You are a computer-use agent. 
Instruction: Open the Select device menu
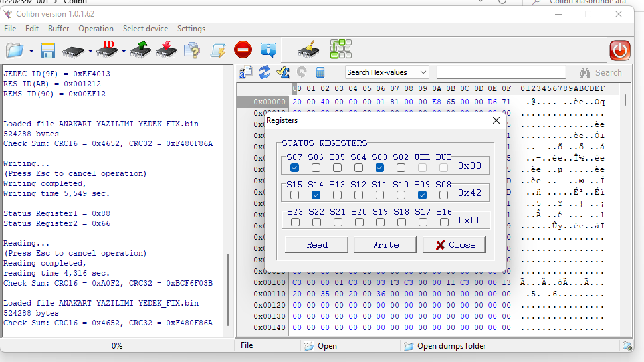pos(145,29)
